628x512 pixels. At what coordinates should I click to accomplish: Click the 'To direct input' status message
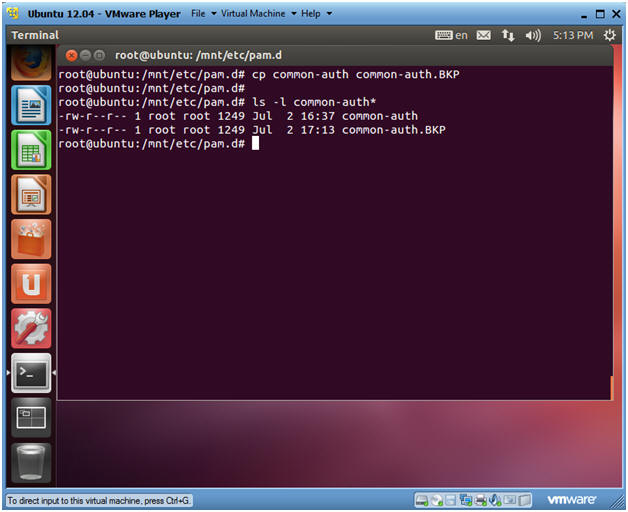99,501
